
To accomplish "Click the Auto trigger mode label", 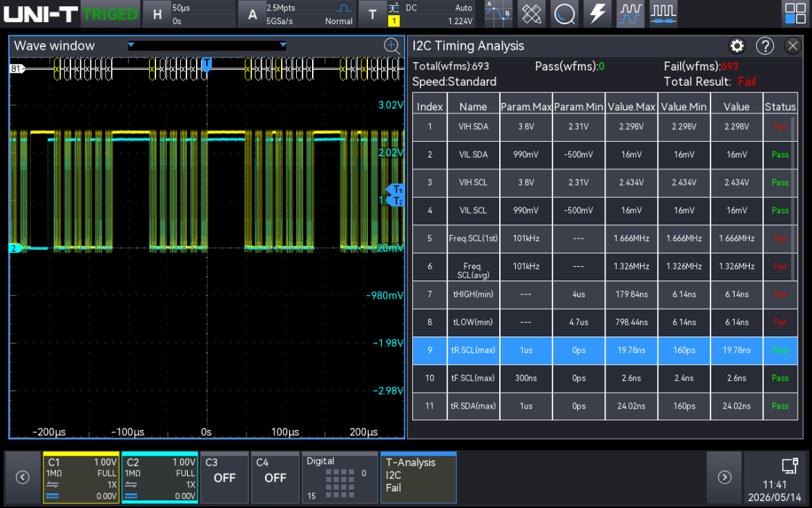I will (463, 8).
